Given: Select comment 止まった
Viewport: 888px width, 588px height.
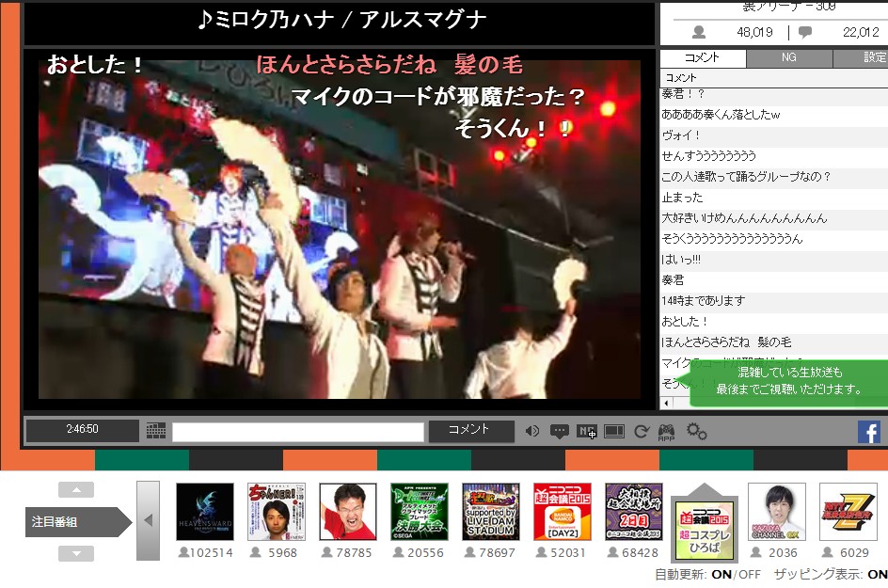Looking at the screenshot, I should point(773,198).
